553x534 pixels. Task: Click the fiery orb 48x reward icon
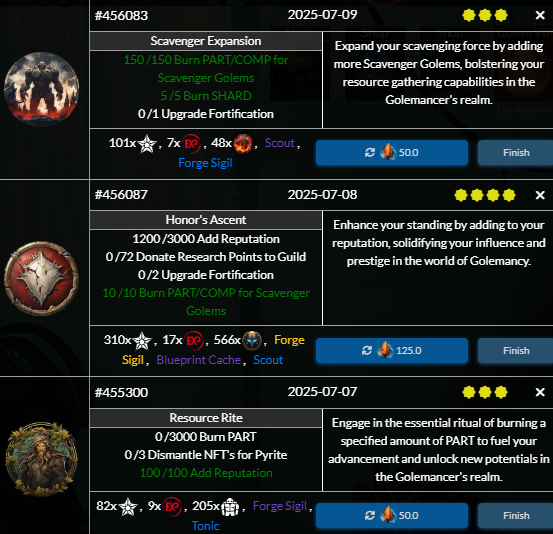point(243,144)
